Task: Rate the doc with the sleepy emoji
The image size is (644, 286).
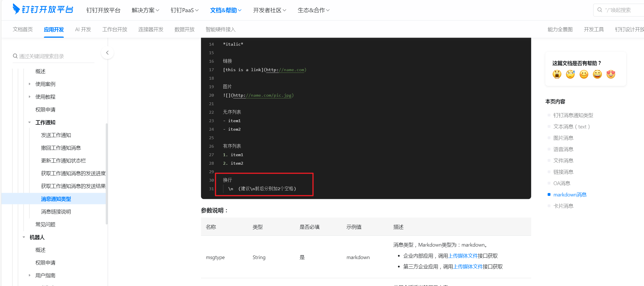Action: 570,74
